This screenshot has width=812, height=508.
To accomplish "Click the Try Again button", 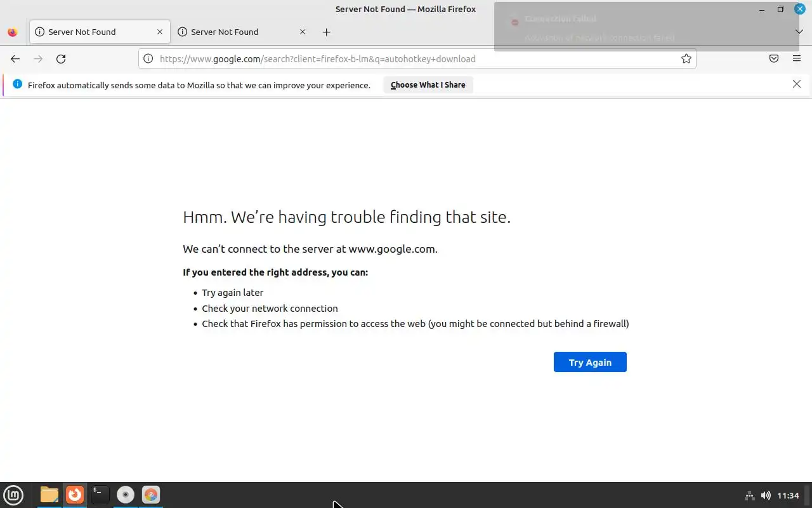I will [590, 362].
